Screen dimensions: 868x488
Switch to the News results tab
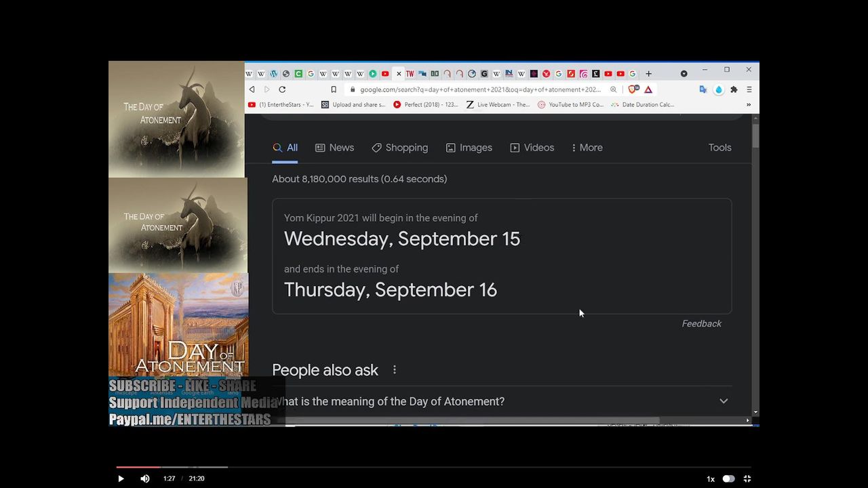[334, 148]
